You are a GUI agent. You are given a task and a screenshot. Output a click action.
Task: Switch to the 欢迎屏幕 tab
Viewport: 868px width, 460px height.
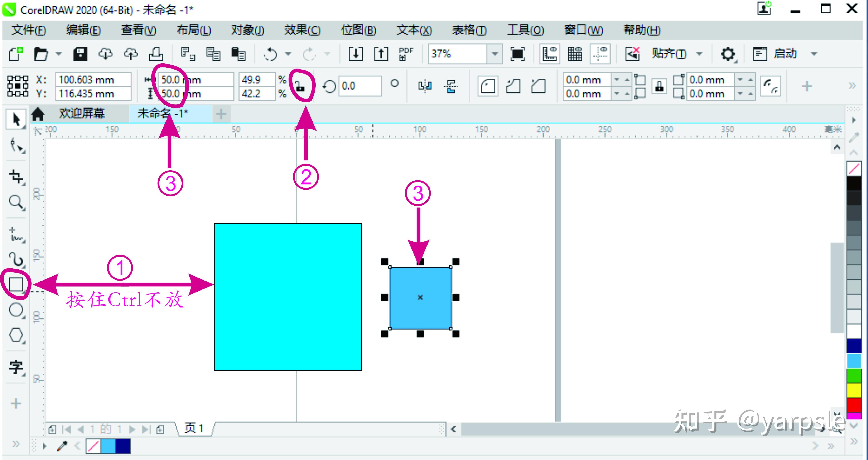[82, 114]
